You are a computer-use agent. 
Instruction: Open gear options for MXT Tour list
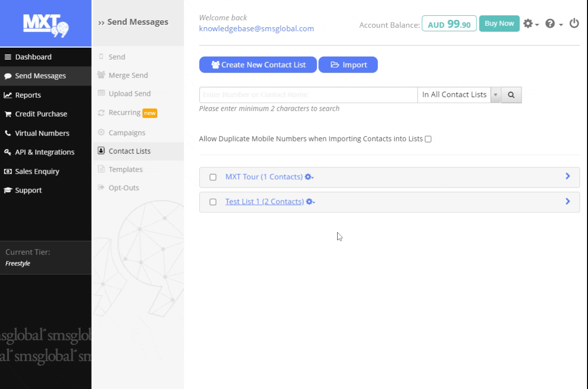click(x=309, y=177)
